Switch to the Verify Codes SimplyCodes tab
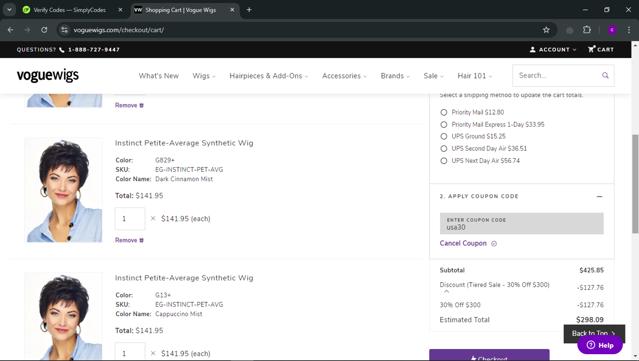639x361 pixels. pyautogui.click(x=69, y=10)
